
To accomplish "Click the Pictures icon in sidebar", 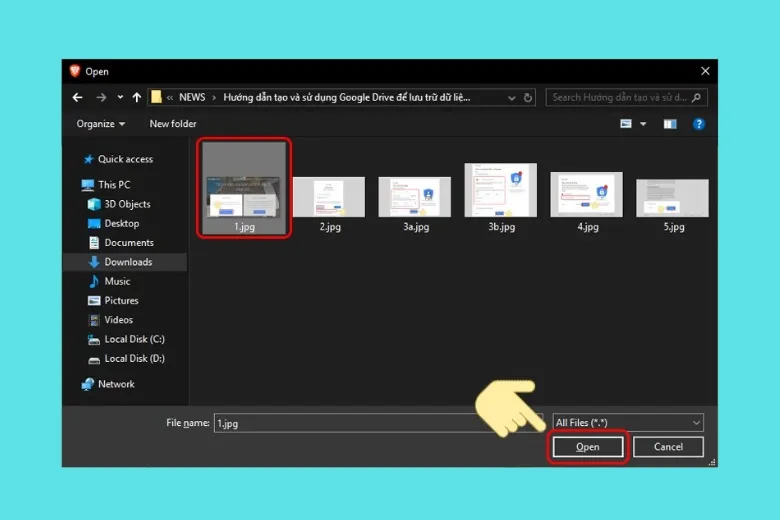I will 94,301.
